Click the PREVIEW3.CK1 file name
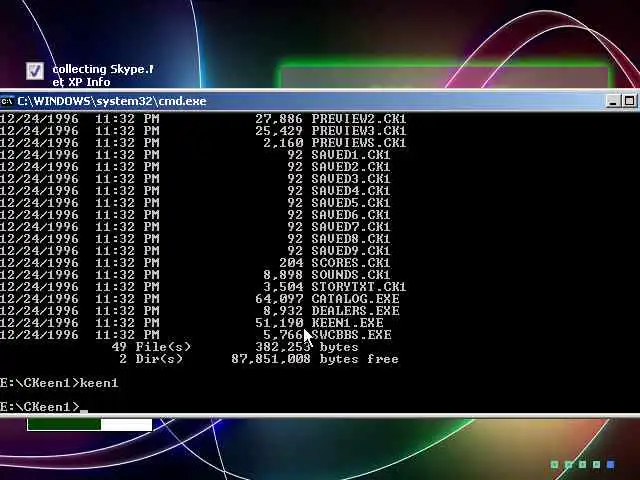The image size is (640, 480). coord(359,131)
